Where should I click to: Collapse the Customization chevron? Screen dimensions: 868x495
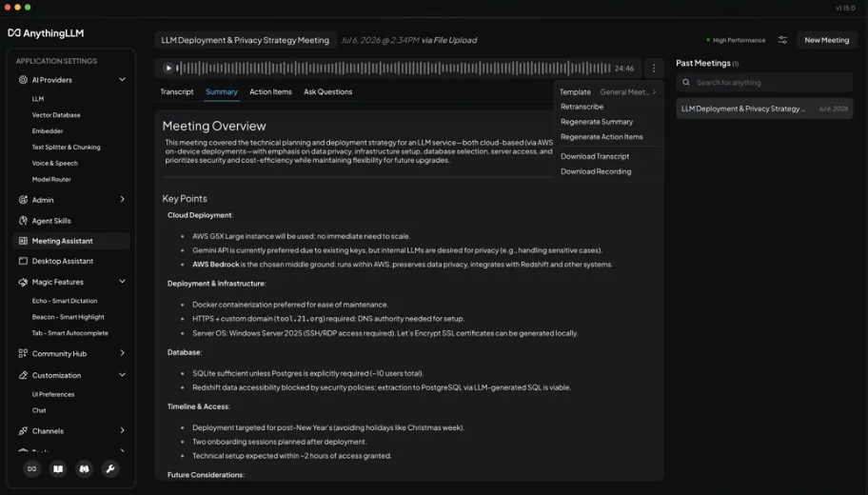123,375
